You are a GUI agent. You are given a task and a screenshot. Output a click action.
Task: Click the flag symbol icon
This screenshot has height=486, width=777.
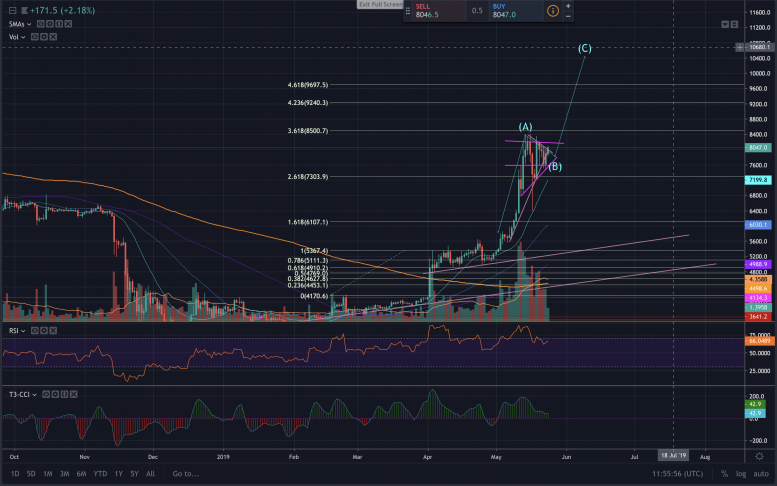(x=24, y=10)
